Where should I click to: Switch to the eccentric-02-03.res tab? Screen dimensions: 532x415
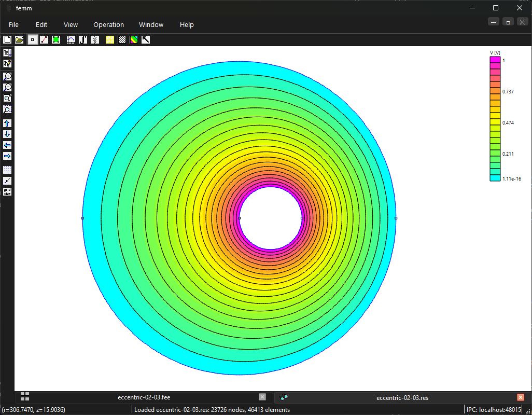point(402,398)
